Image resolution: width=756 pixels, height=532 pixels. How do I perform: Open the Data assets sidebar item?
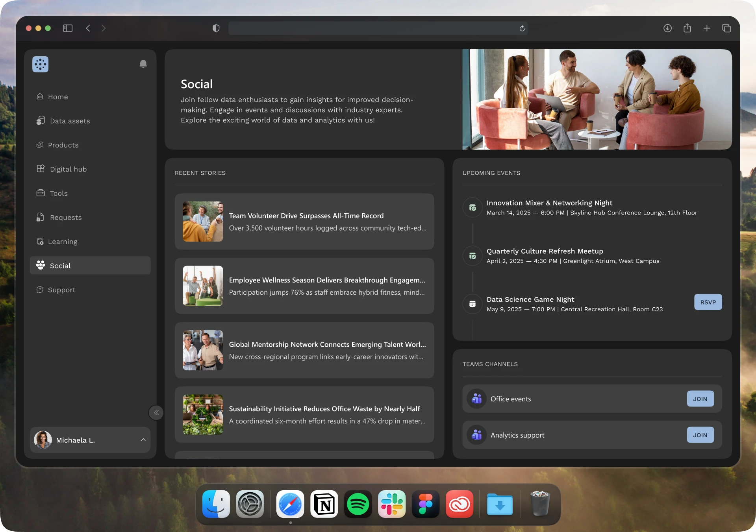click(70, 121)
